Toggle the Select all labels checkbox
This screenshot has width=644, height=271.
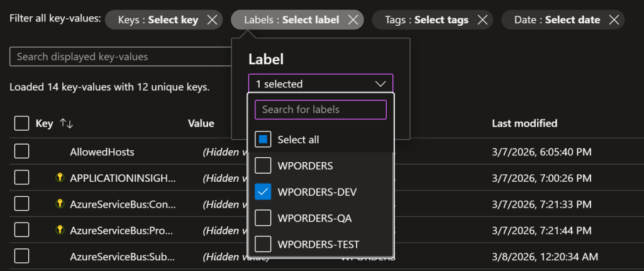click(263, 140)
